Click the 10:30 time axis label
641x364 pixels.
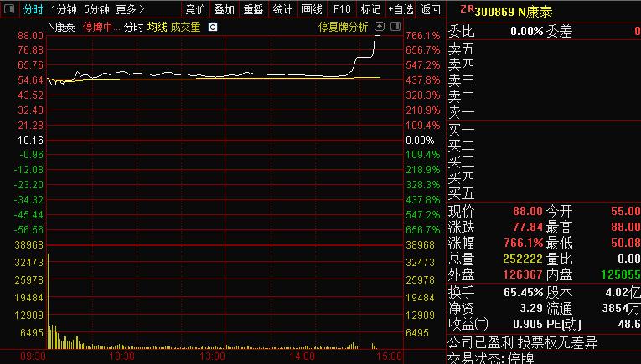click(121, 356)
